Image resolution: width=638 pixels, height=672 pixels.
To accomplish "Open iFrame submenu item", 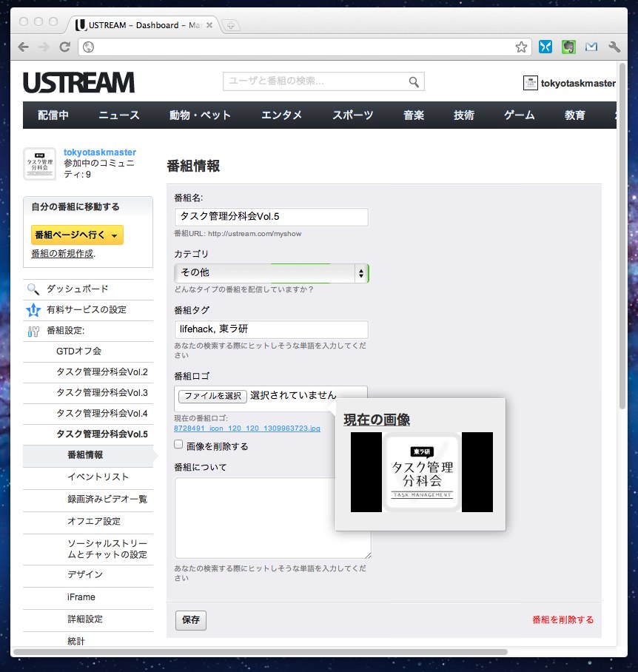I will [x=81, y=597].
